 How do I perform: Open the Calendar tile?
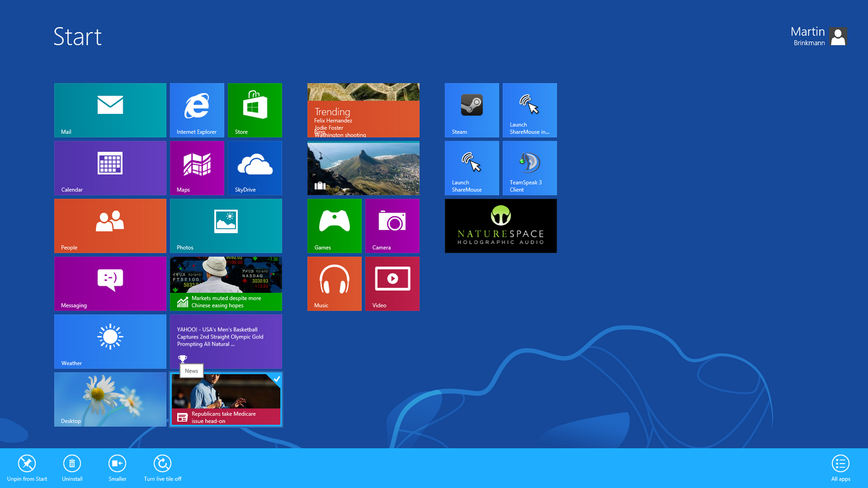pyautogui.click(x=110, y=168)
